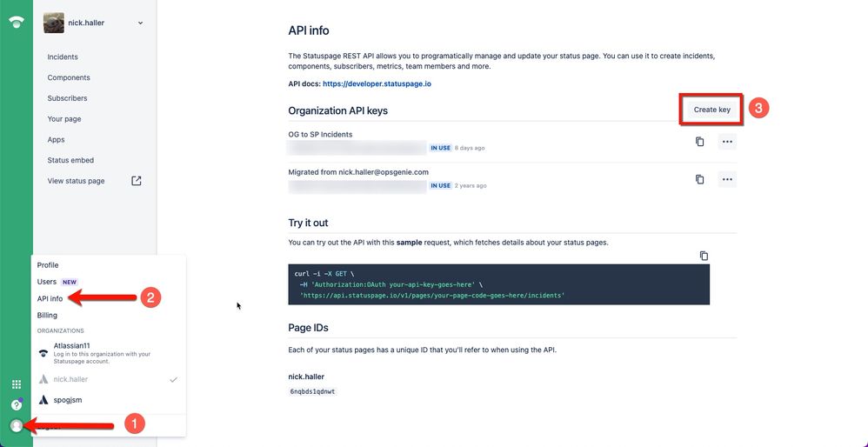Image resolution: width=868 pixels, height=447 pixels.
Task: Open Billing in the user menu
Action: (x=47, y=315)
